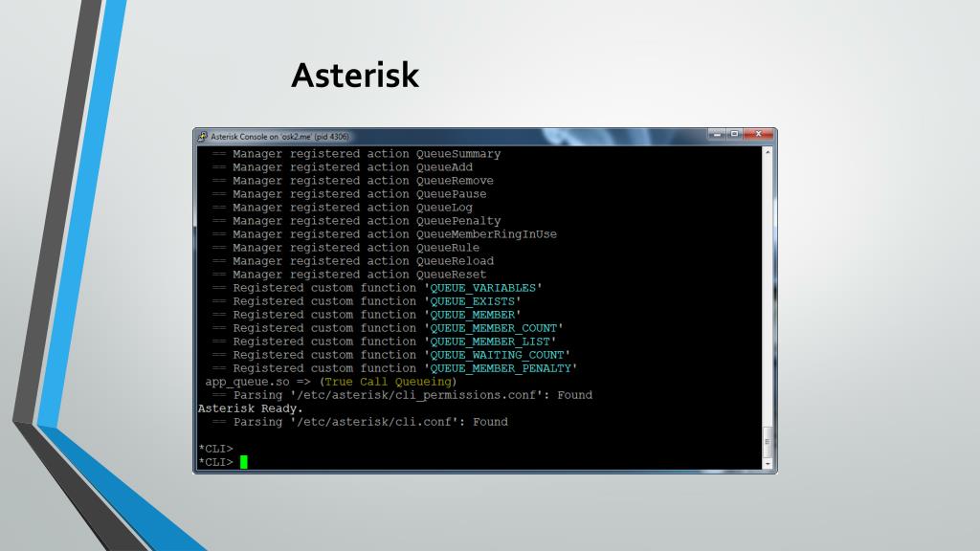Click the function name QUEUE_MEMBER_COUNT
This screenshot has width=980, height=551.
(493, 329)
